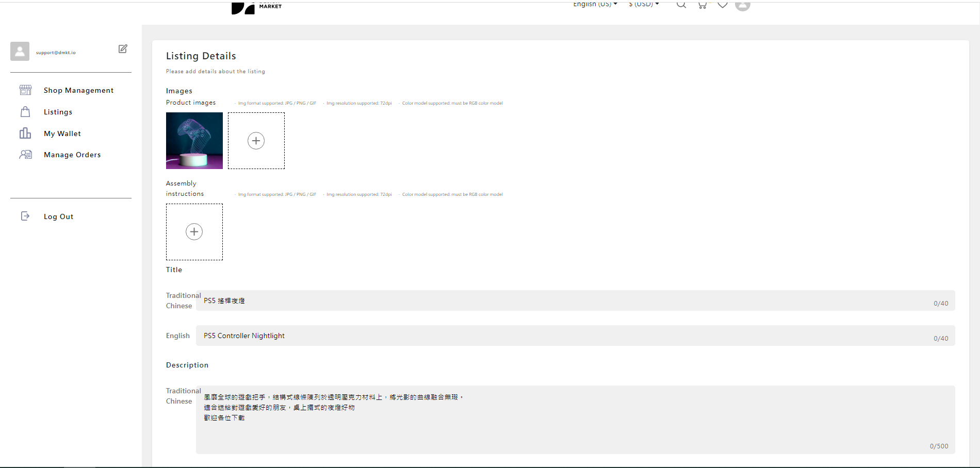Open the shopping cart icon
Image resolution: width=980 pixels, height=468 pixels.
[702, 5]
